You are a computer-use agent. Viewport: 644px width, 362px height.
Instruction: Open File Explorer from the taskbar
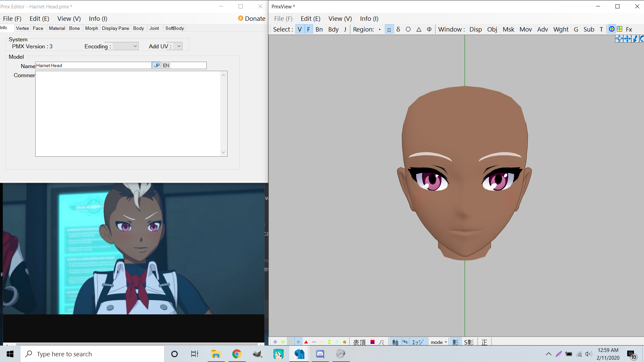(216, 354)
